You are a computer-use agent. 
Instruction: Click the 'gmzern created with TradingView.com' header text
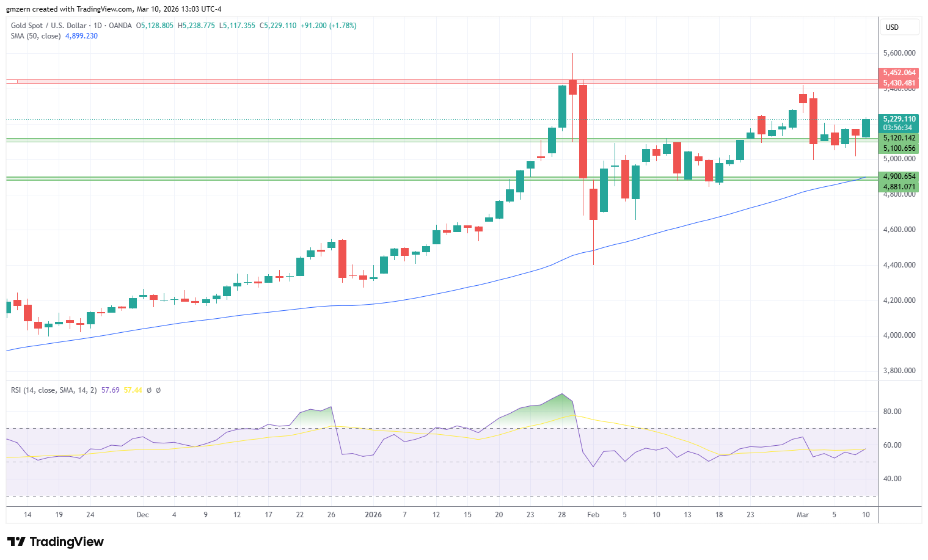[x=69, y=9]
